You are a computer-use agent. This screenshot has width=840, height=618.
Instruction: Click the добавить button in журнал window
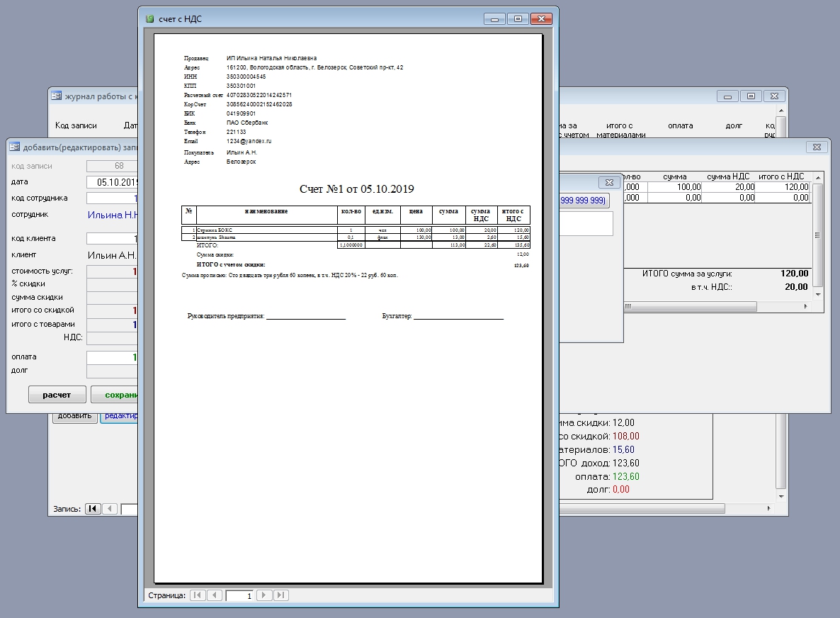click(x=74, y=417)
